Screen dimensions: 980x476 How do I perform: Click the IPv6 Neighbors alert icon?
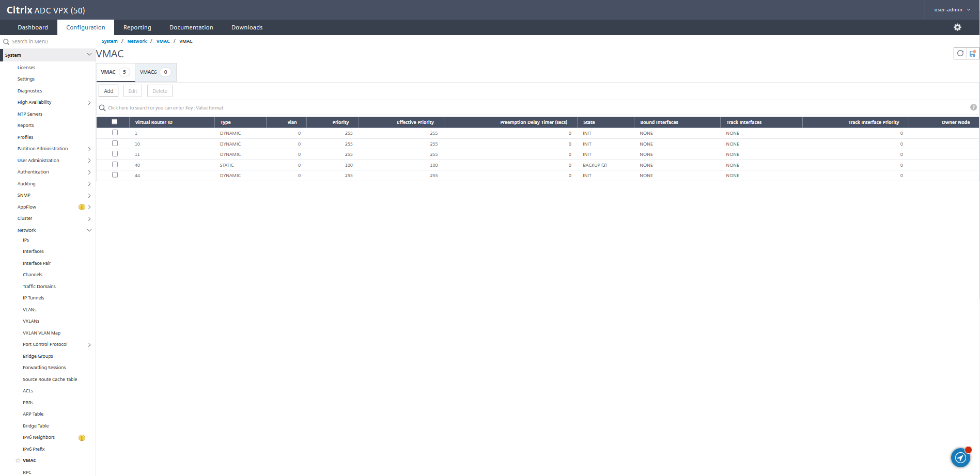(81, 437)
